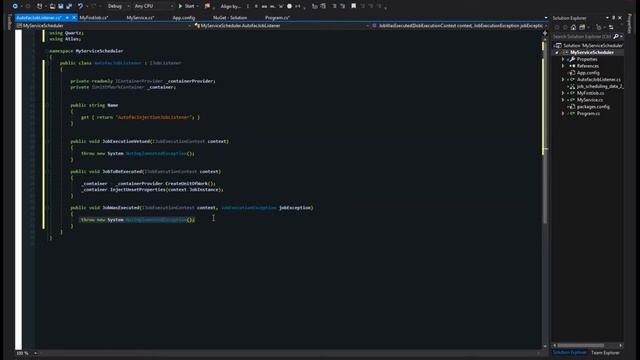This screenshot has width=640, height=360.
Task: Click the Navigate Backward toolbar icon
Action: tap(15, 6)
